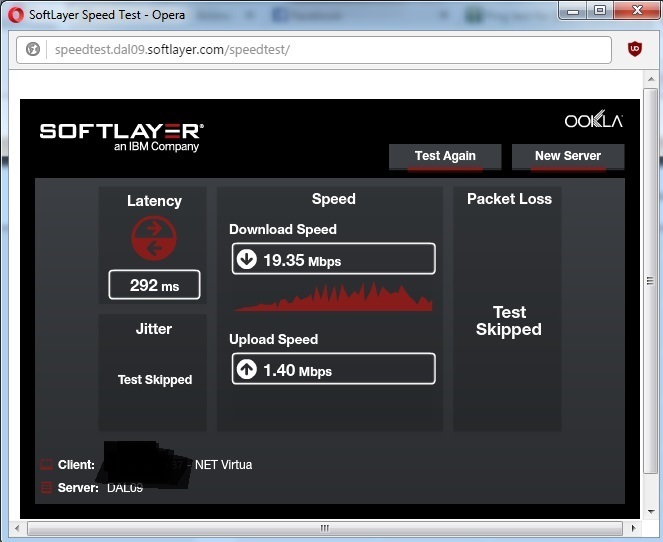Click the address bar URL field
This screenshot has width=663, height=542.
coord(314,50)
